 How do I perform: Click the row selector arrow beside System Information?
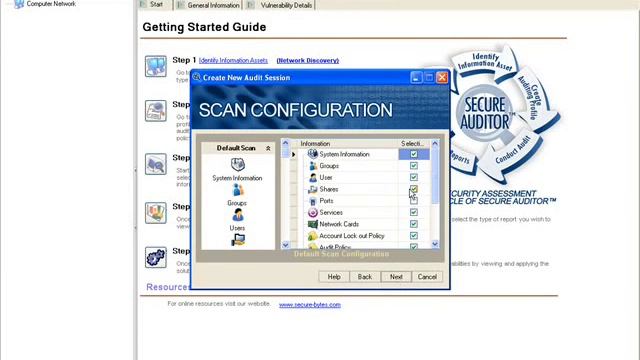click(x=293, y=154)
